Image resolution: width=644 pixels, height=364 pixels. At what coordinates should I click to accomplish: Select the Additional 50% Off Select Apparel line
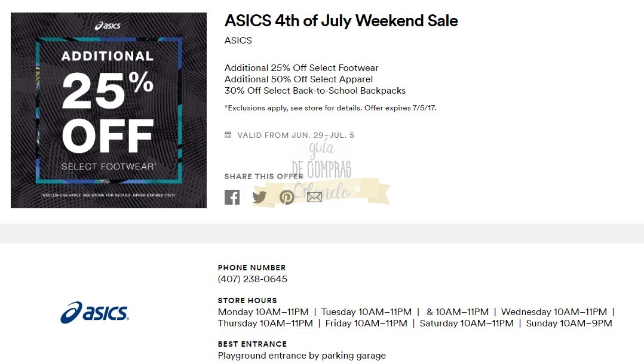[299, 79]
